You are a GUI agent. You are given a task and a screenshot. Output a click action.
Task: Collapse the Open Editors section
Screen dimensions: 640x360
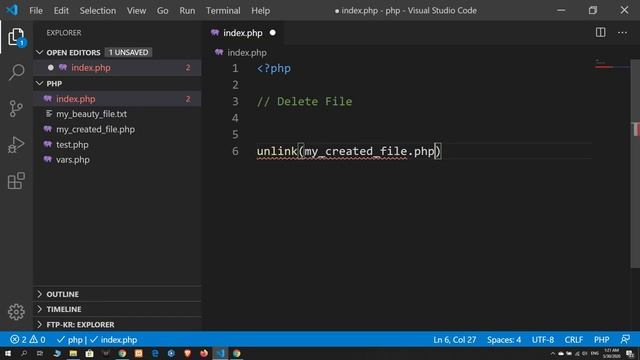coord(39,52)
